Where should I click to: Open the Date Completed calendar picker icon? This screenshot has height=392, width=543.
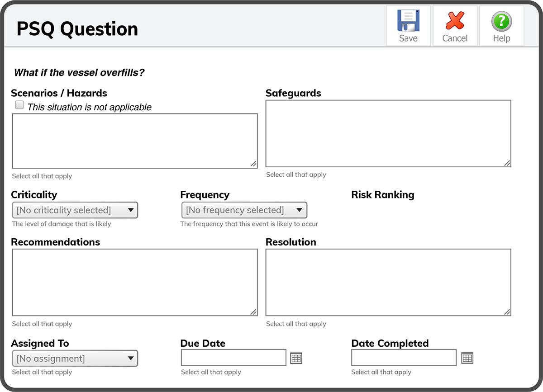(x=467, y=358)
